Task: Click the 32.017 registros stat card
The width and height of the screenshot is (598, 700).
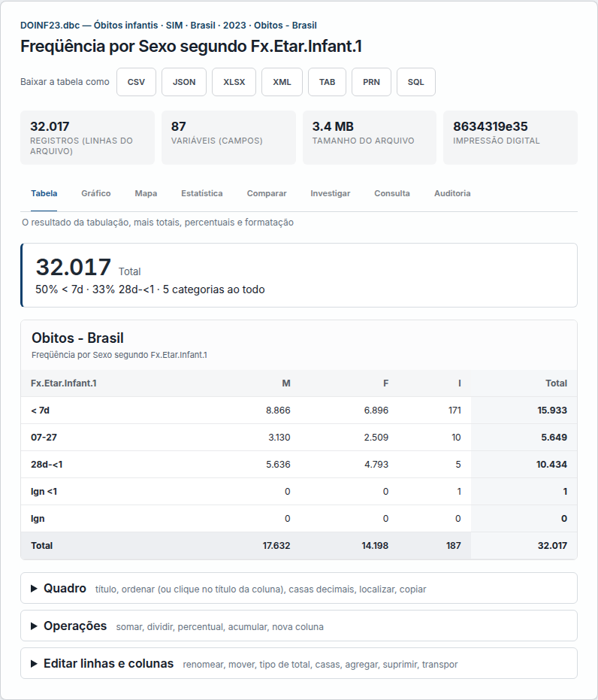Action: pyautogui.click(x=87, y=138)
